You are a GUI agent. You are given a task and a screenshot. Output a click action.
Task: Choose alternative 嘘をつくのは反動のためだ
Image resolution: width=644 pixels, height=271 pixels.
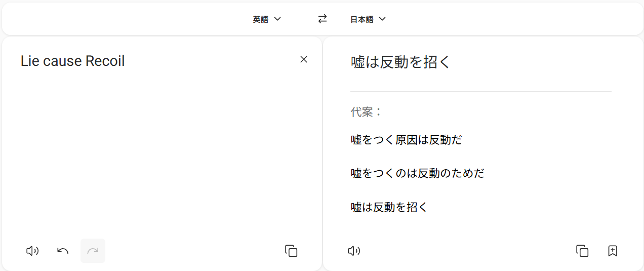click(417, 173)
